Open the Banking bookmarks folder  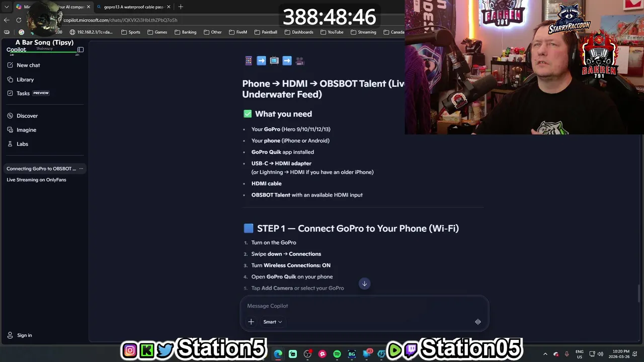(185, 32)
